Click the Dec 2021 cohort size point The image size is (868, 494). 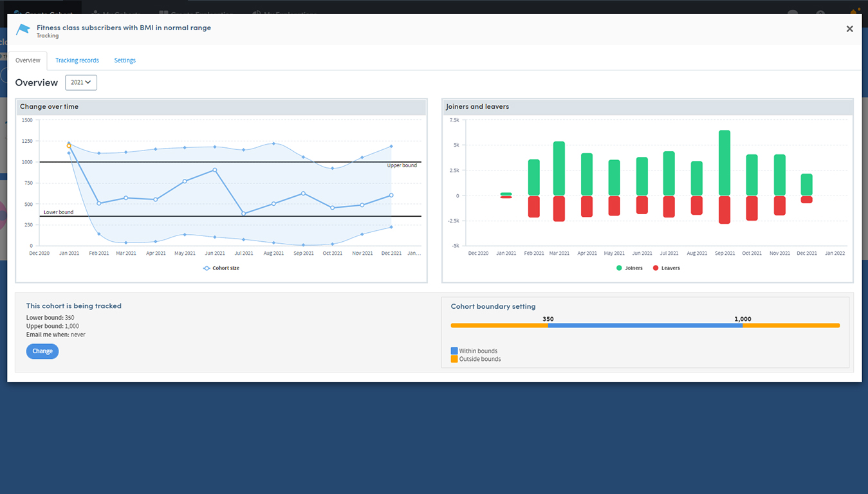[x=391, y=196]
